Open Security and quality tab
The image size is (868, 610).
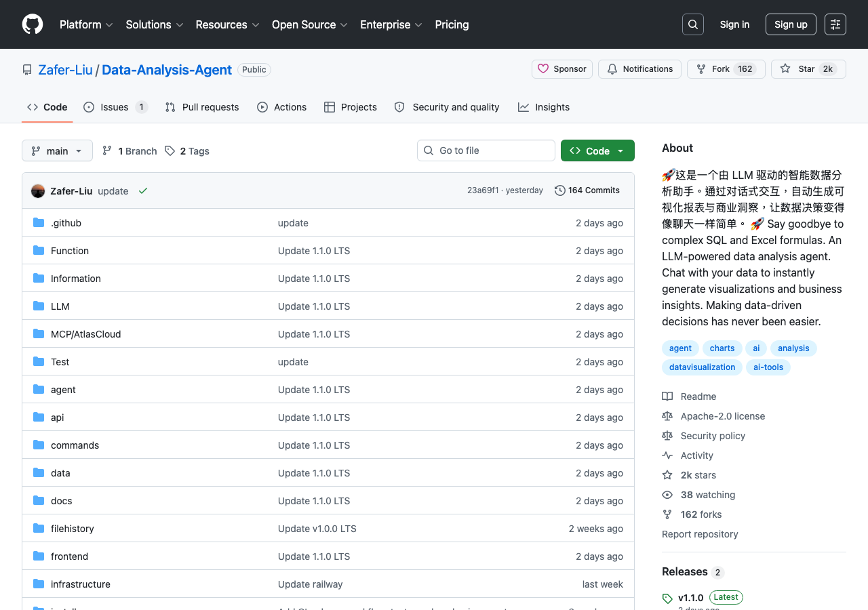447,107
